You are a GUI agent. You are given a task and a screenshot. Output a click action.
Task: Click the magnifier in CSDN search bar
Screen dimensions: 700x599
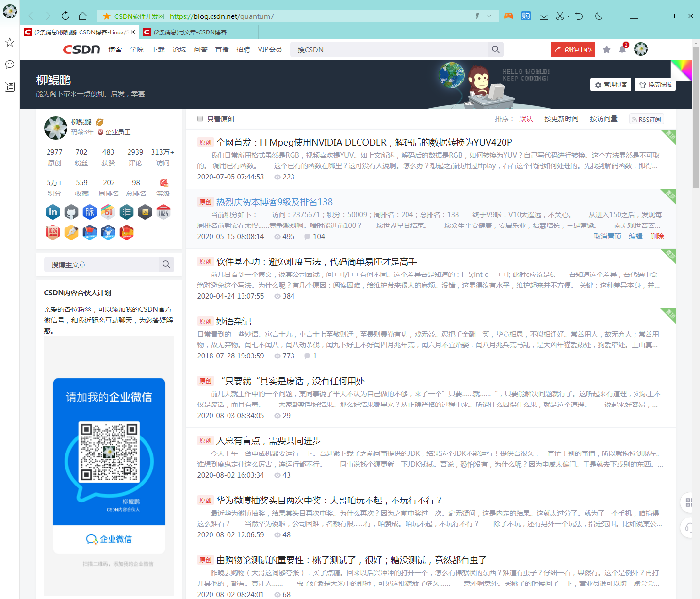tap(495, 49)
